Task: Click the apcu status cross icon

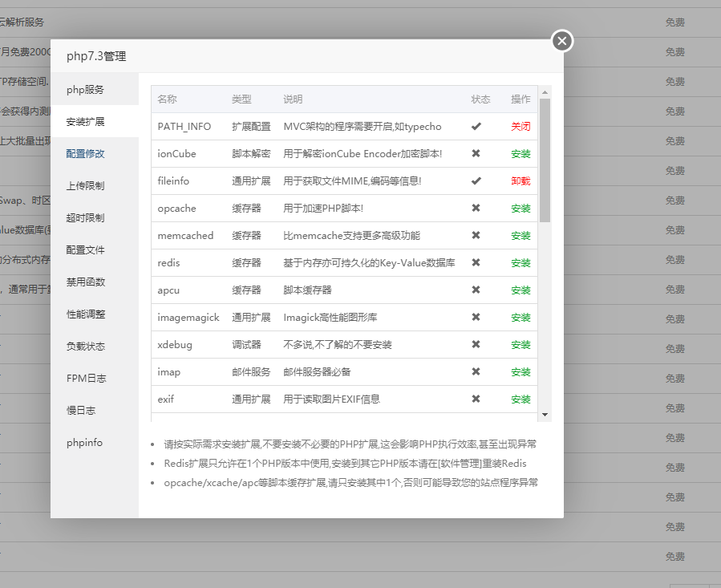Action: pos(476,290)
